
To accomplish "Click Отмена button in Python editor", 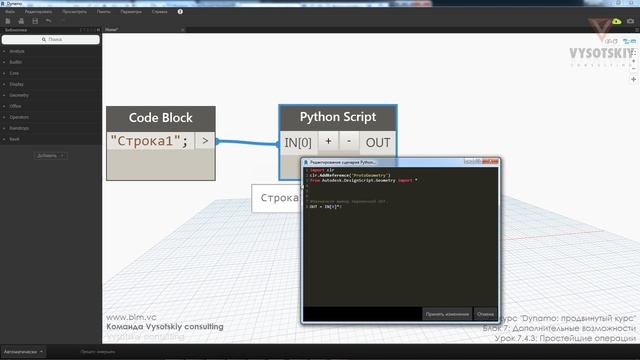I will tap(485, 314).
